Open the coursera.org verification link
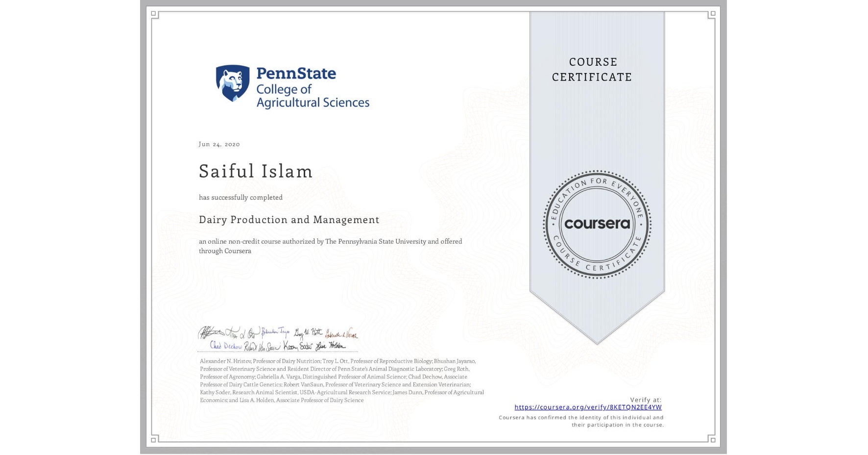This screenshot has width=868, height=455. (x=588, y=407)
